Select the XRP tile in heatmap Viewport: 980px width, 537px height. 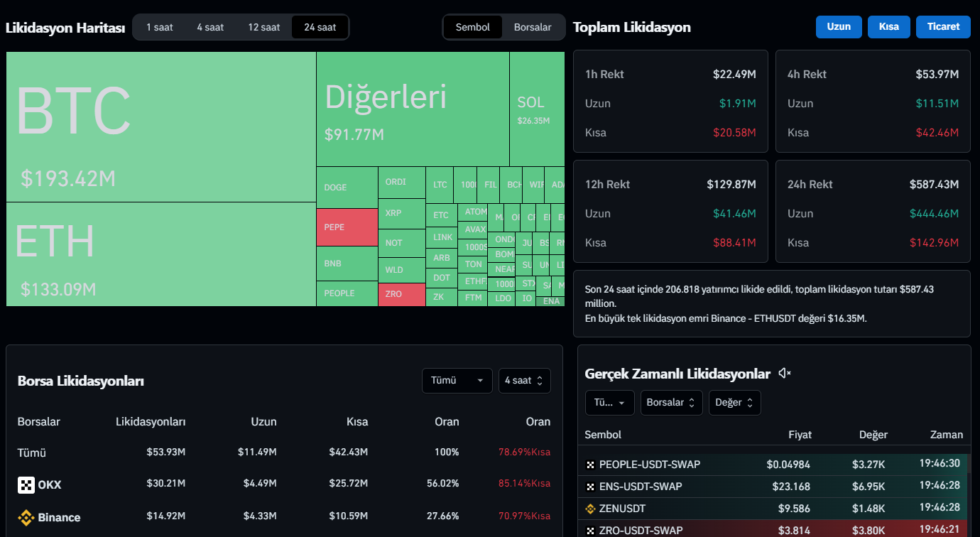[402, 213]
